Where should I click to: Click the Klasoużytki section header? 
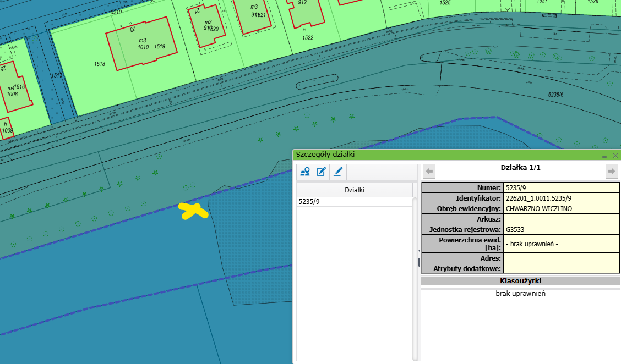[x=520, y=281]
